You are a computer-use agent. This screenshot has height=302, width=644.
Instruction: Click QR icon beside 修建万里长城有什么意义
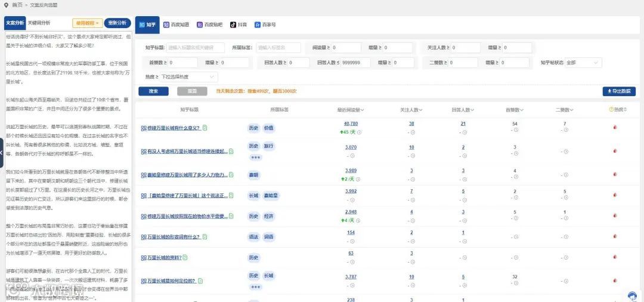click(x=143, y=128)
